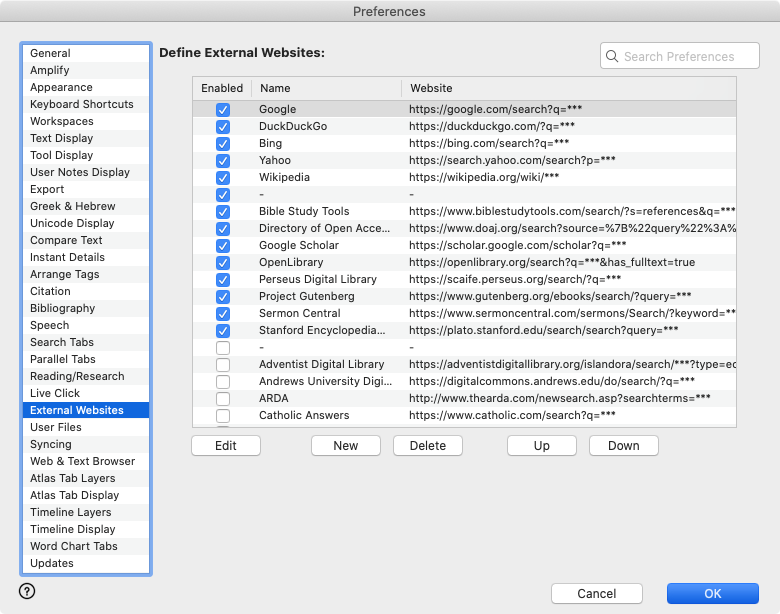Move the selected website Up
The image size is (780, 614).
[541, 446]
